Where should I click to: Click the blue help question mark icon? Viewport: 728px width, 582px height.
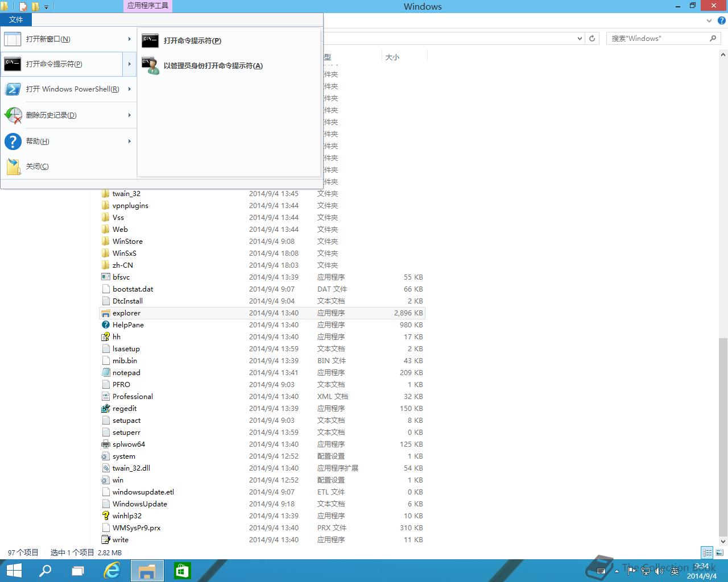(721, 20)
